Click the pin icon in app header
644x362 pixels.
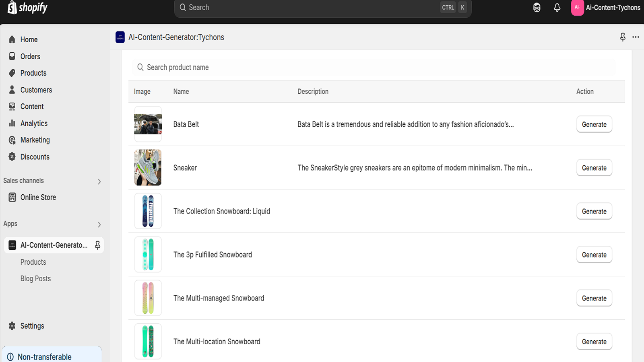[623, 37]
